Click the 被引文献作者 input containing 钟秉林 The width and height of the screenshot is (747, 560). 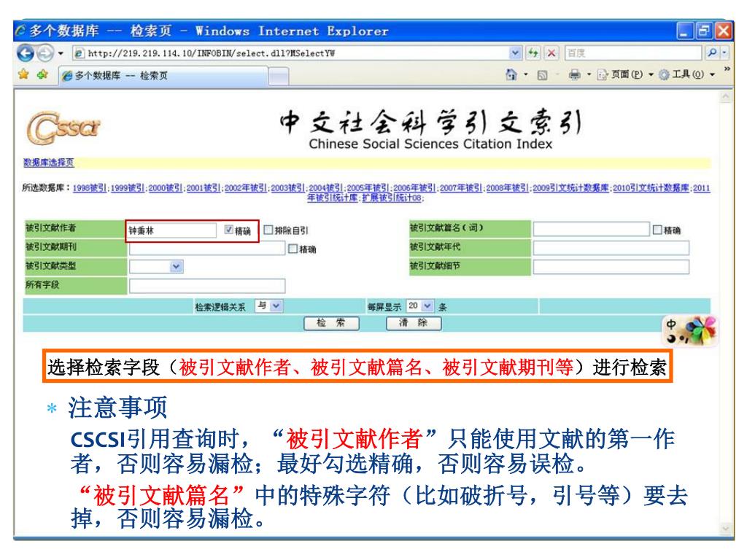172,230
